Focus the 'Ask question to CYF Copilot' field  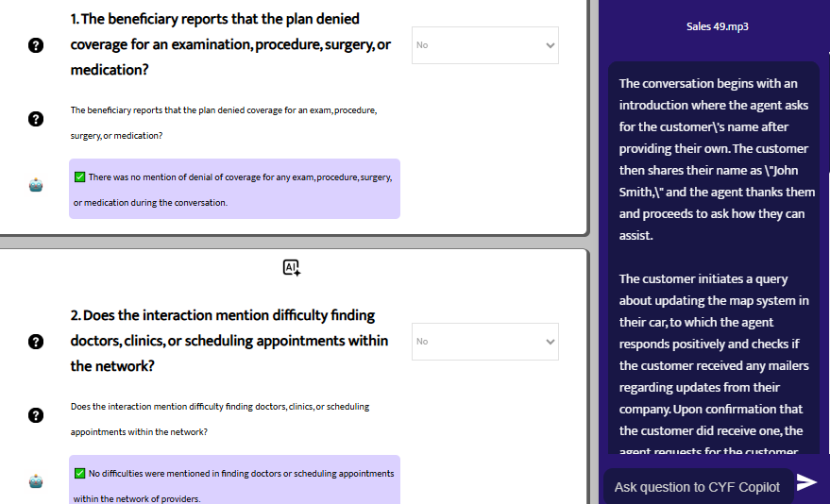(x=697, y=487)
